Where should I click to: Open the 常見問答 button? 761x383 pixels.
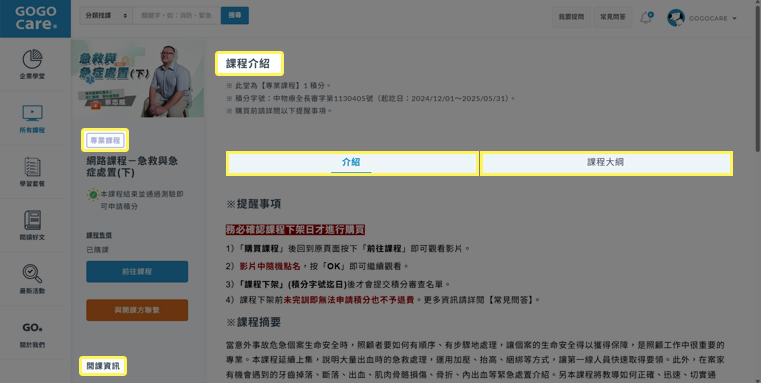[x=612, y=17]
